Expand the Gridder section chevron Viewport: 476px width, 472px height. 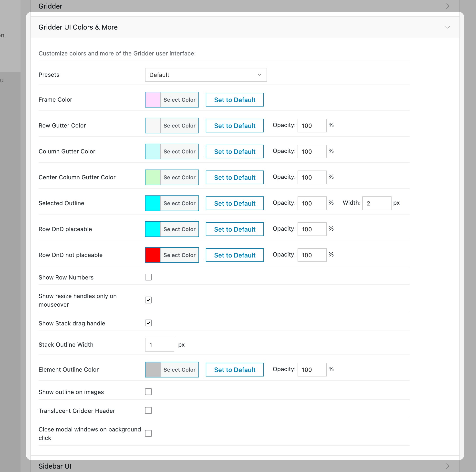click(447, 6)
